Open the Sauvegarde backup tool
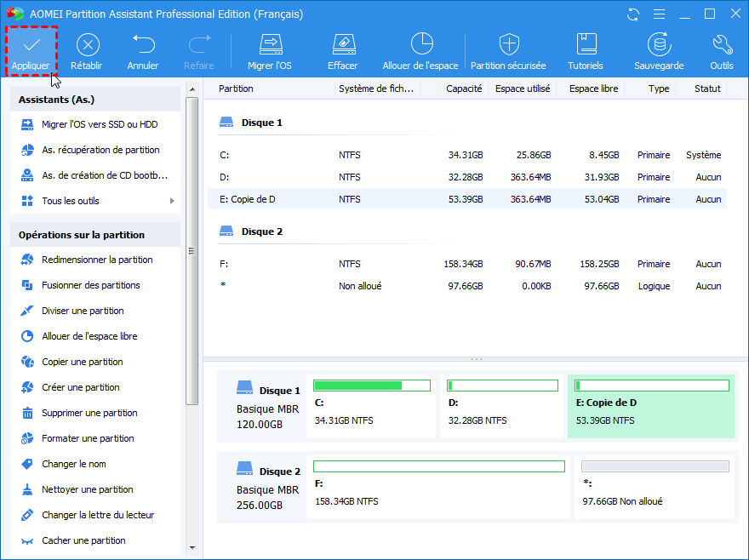This screenshot has height=560, width=749. [659, 45]
